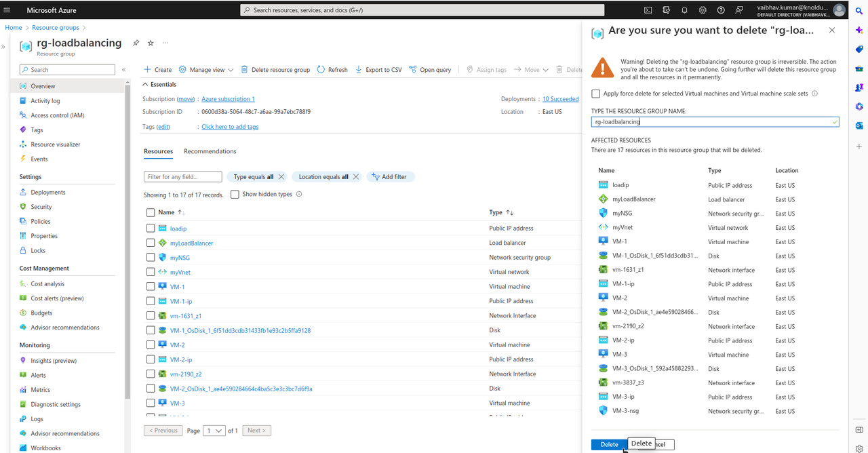
Task: Click the Create plus toolbar item
Action: point(157,70)
